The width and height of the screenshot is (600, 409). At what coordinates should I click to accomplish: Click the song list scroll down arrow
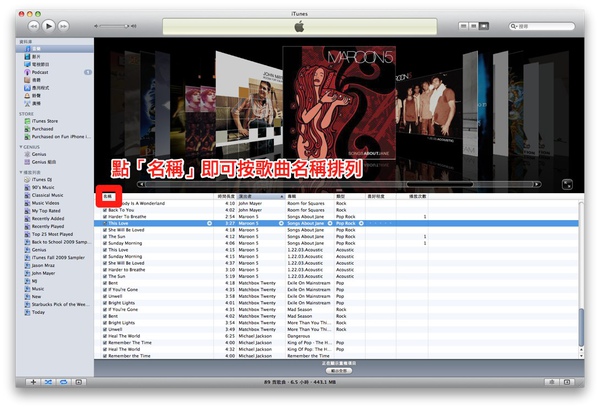[x=581, y=355]
